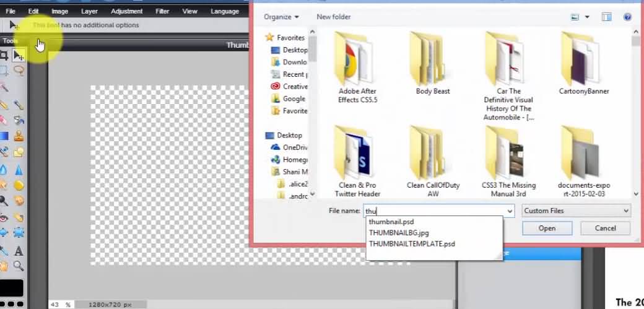
Task: Open the Language menu
Action: [225, 11]
